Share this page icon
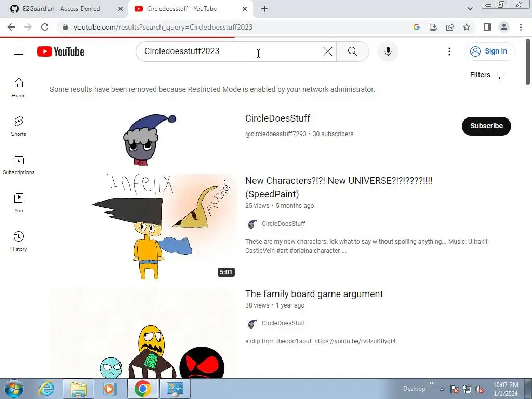The width and height of the screenshot is (532, 399). pos(450,27)
